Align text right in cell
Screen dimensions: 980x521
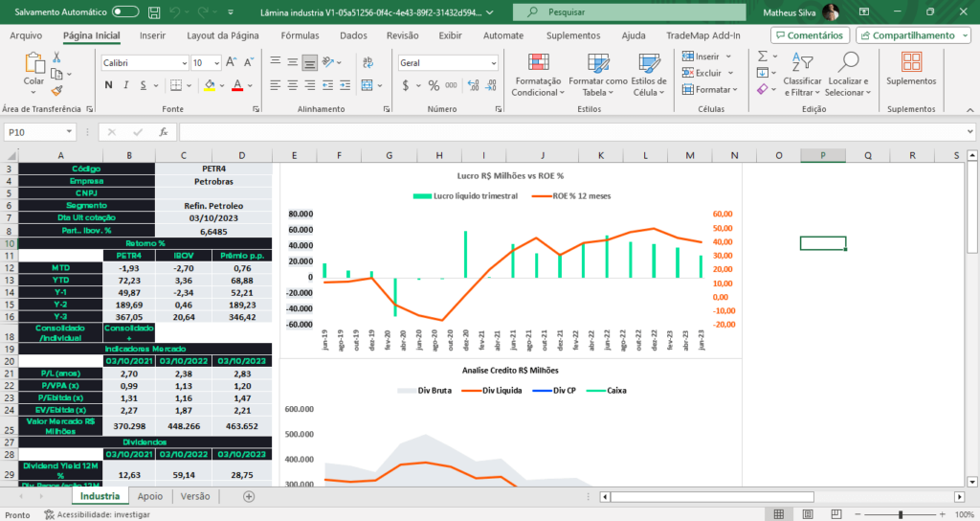(x=310, y=85)
